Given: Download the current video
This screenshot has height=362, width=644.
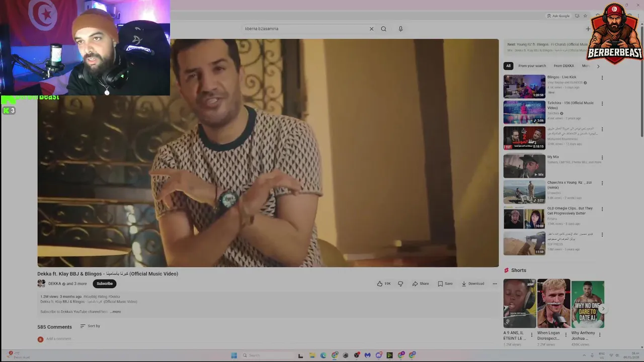Looking at the screenshot, I should pos(473,284).
